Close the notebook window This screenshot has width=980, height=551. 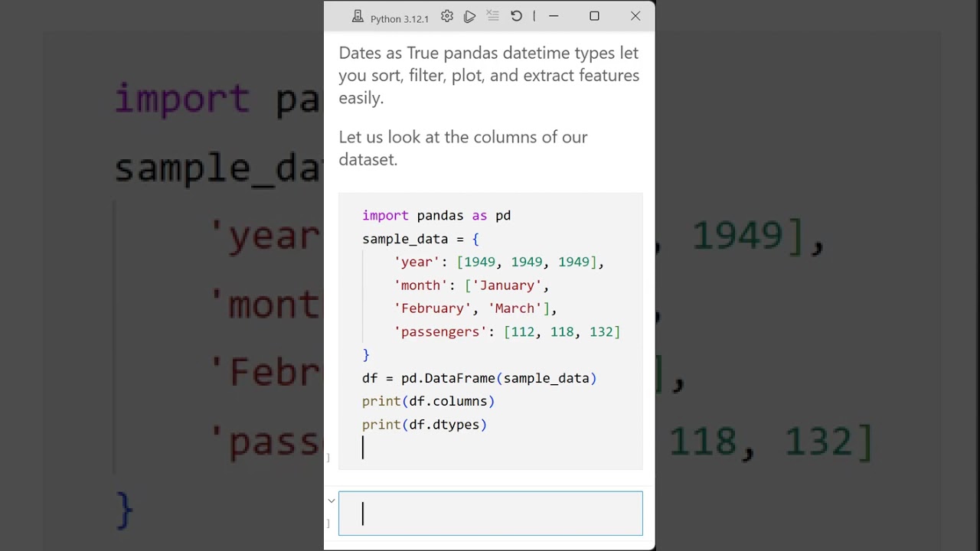coord(635,16)
